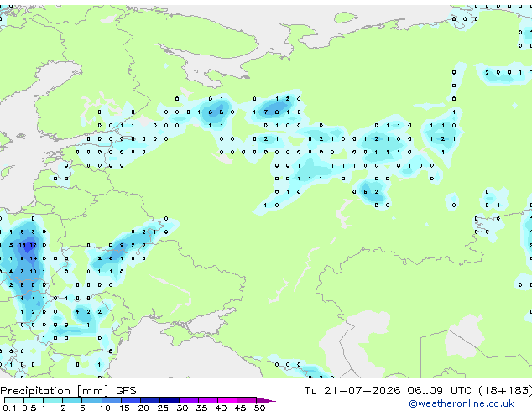The height and width of the screenshot is (411, 532).
Task: Click the legend label '45'
Action: (240, 408)
